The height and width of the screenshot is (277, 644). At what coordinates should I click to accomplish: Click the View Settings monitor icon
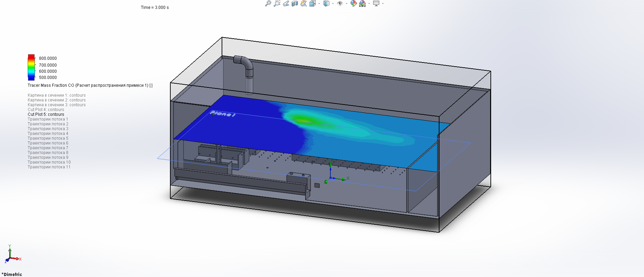click(376, 3)
